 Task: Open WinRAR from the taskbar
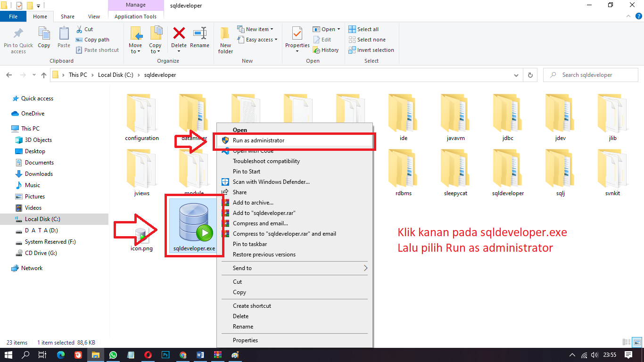(x=218, y=355)
